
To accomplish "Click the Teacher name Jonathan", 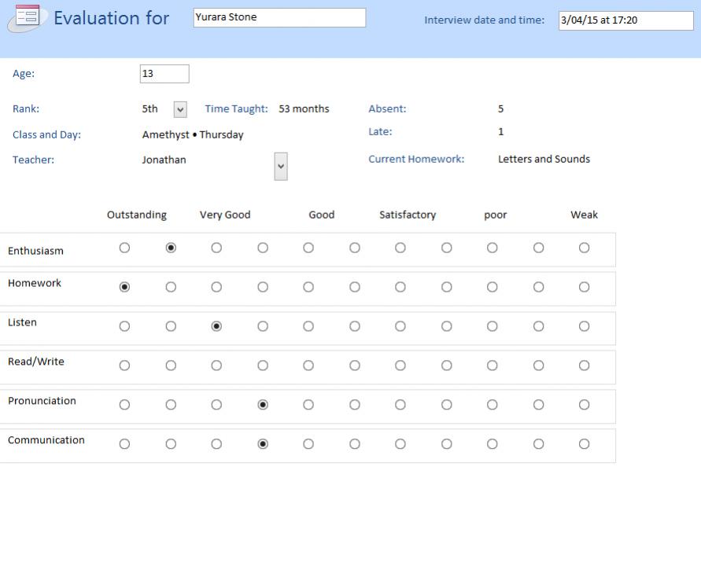I will click(x=164, y=160).
